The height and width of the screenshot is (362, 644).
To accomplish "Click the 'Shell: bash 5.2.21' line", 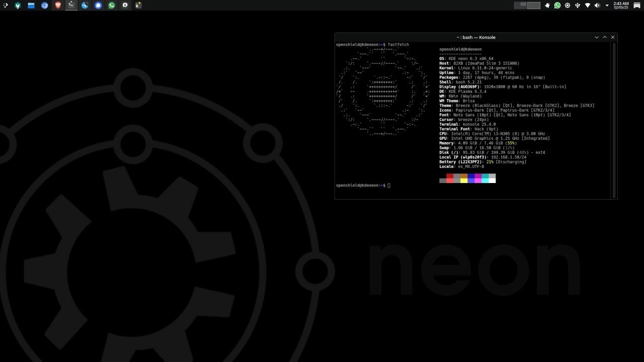I will point(460,82).
